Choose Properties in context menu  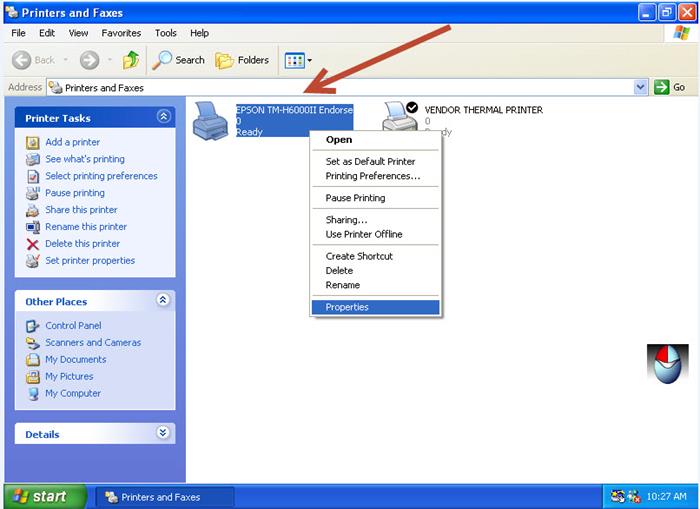(375, 307)
